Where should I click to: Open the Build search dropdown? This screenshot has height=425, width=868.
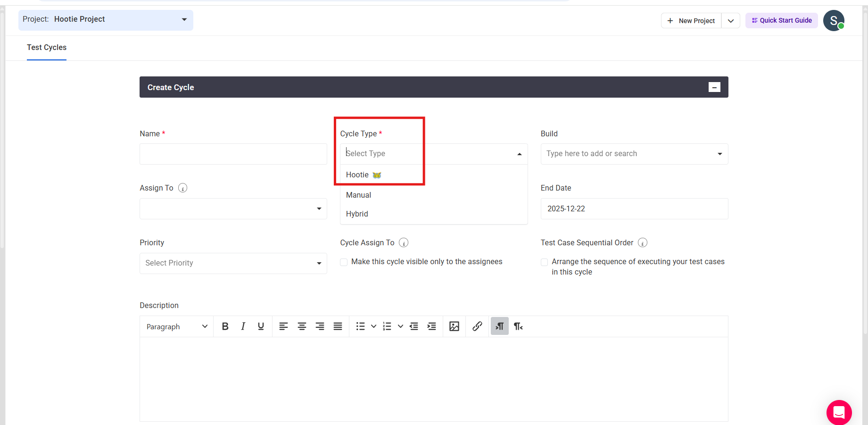[x=634, y=154]
